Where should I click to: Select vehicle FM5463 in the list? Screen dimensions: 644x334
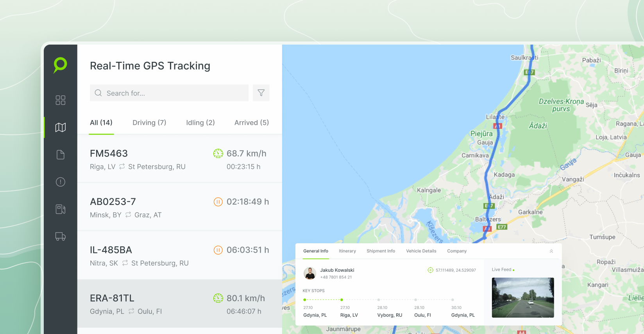click(x=180, y=158)
